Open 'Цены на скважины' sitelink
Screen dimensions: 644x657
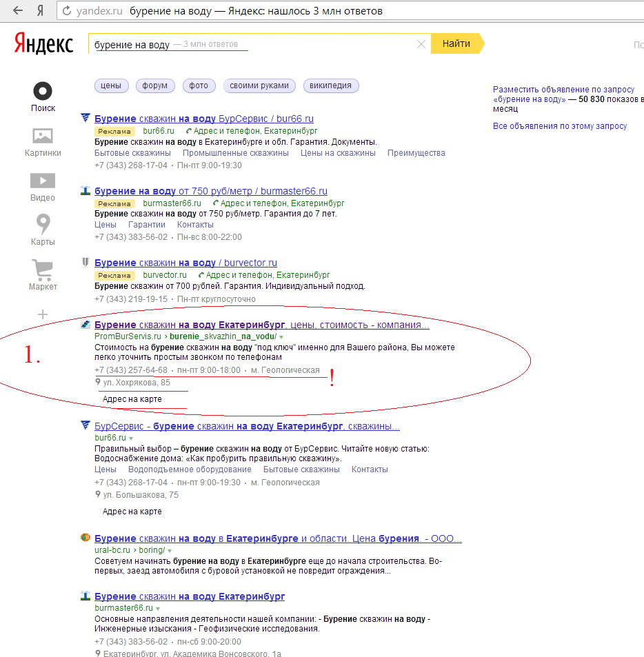pos(338,153)
